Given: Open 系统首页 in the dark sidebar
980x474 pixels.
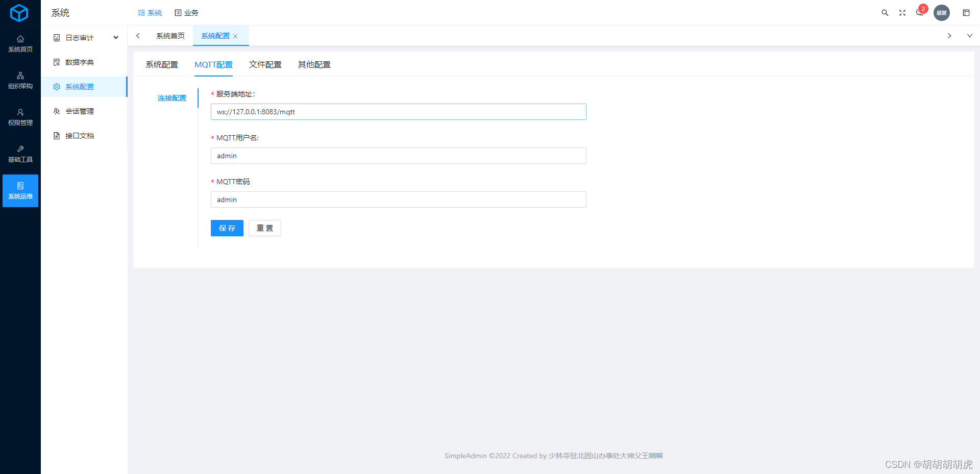Looking at the screenshot, I should pyautogui.click(x=20, y=44).
